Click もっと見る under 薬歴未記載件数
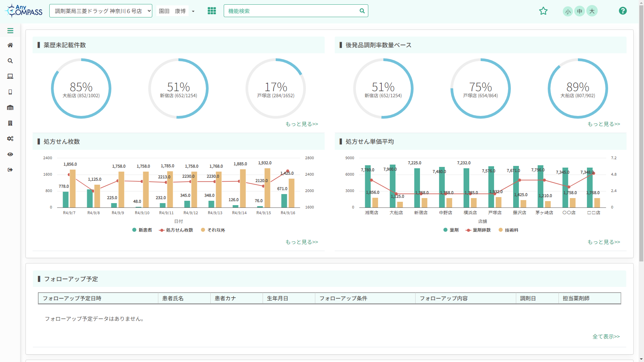 click(x=302, y=124)
